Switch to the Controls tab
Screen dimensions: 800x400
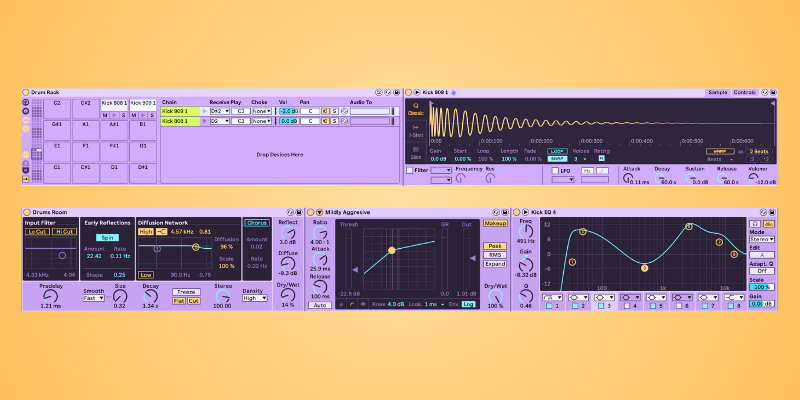click(x=745, y=92)
